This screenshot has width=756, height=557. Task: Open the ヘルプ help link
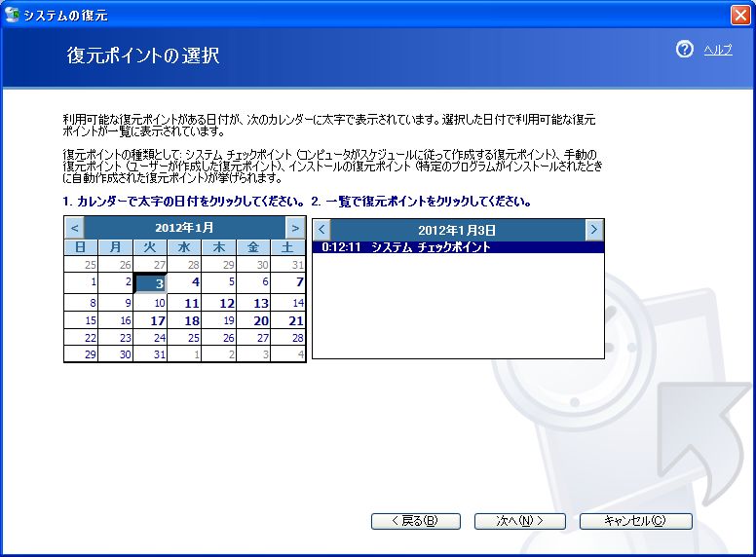tap(718, 51)
